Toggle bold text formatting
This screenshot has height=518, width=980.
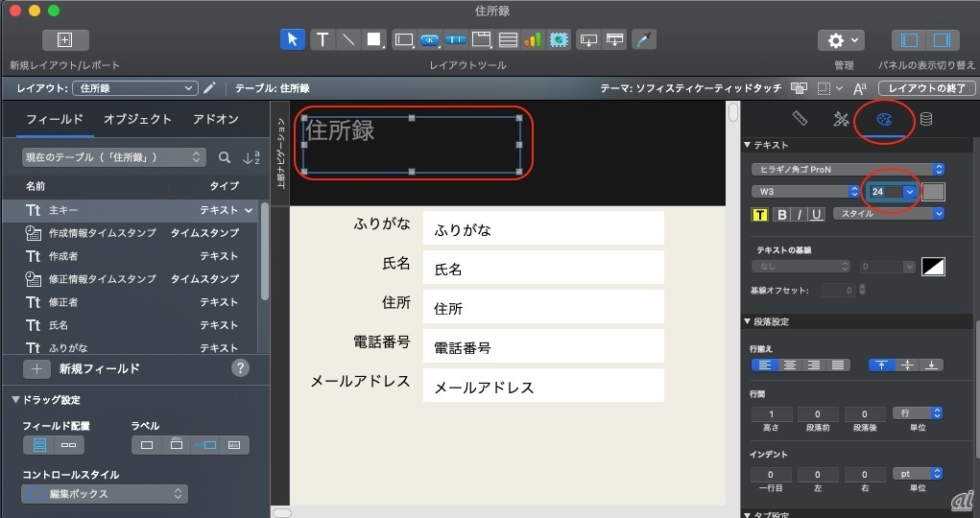(x=781, y=214)
